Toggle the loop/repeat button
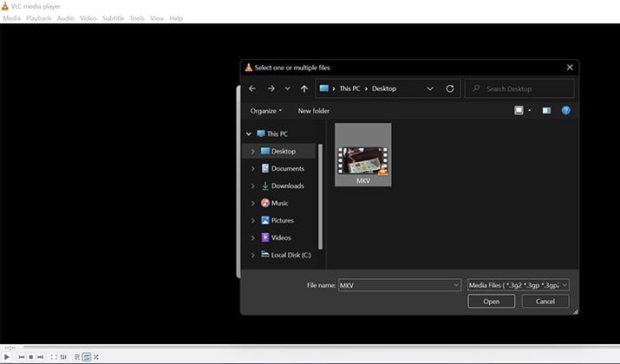The height and width of the screenshot is (364, 620). click(x=86, y=357)
